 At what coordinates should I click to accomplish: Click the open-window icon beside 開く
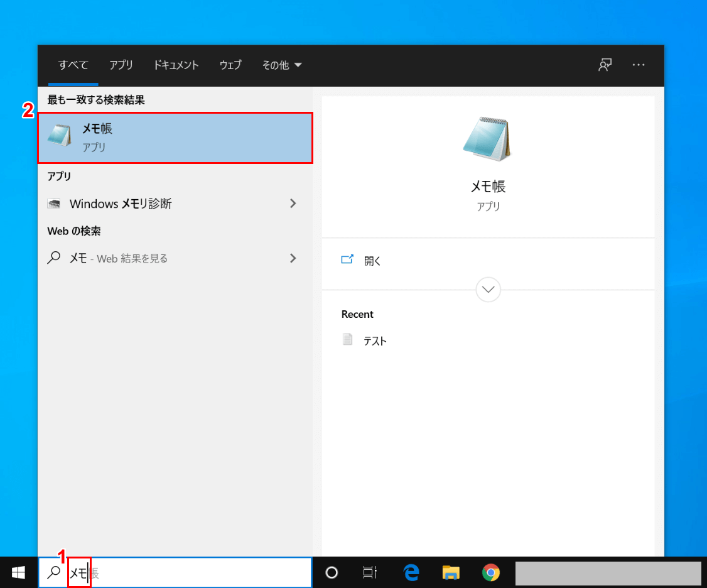click(x=347, y=259)
